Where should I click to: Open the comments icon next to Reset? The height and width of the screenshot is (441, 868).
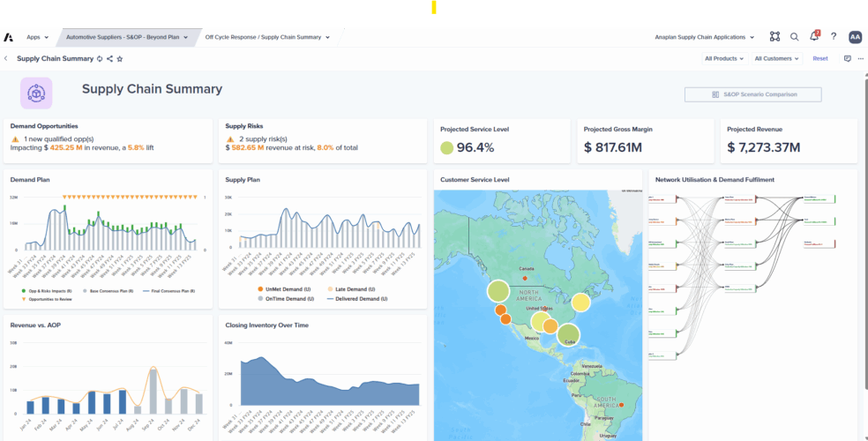click(847, 58)
